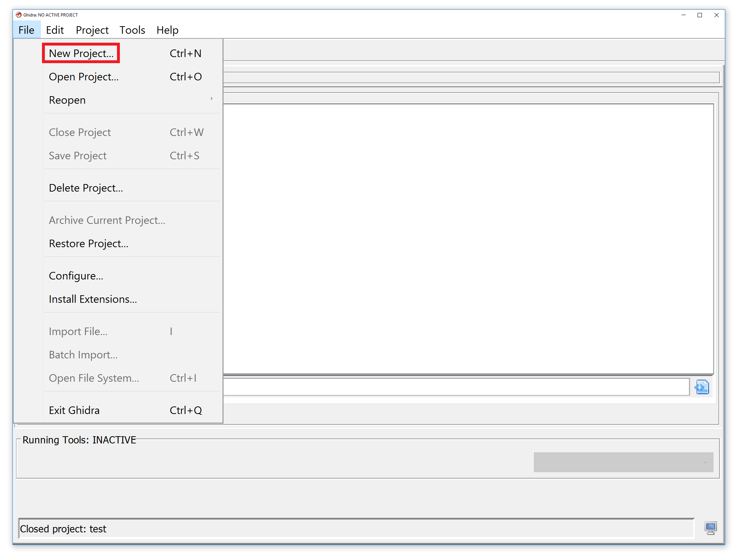The height and width of the screenshot is (560, 741).
Task: Click Import File in the File menu
Action: pos(78,331)
